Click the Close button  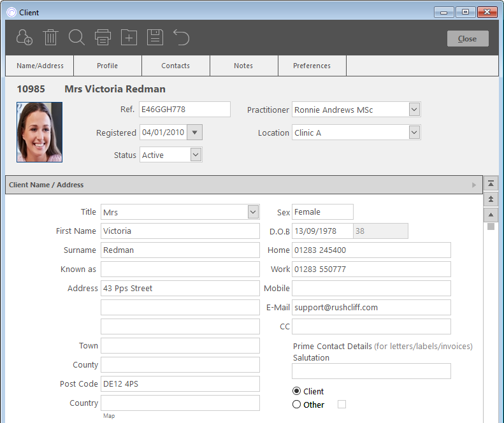coord(468,39)
